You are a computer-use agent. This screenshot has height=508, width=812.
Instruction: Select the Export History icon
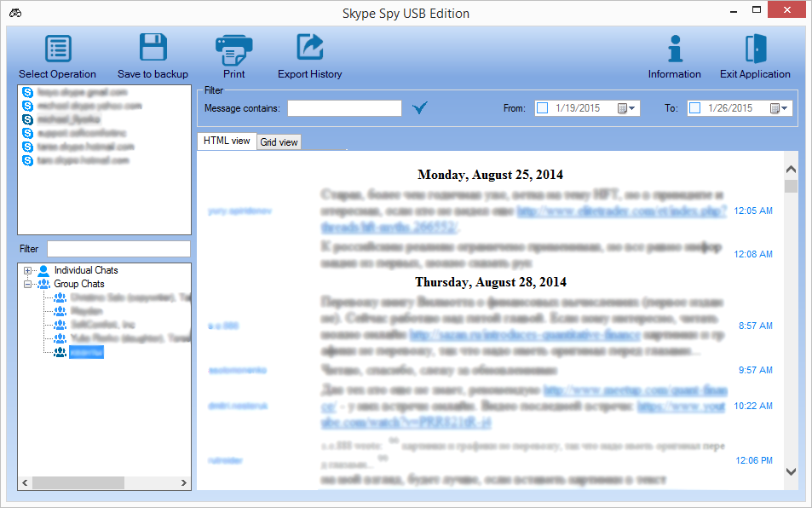(309, 48)
